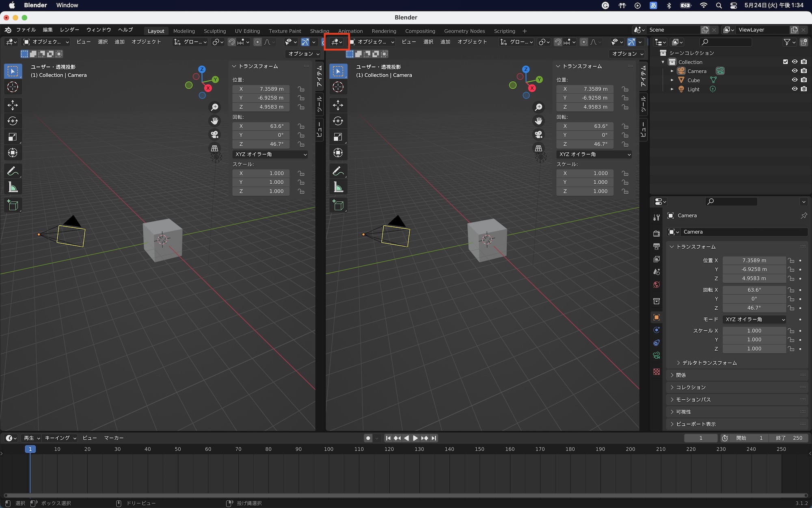Open Render properties tab icon

657,234
